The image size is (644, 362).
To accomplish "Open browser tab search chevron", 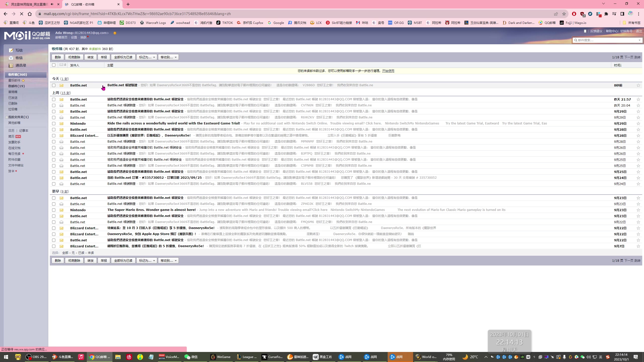I will pos(603,4).
